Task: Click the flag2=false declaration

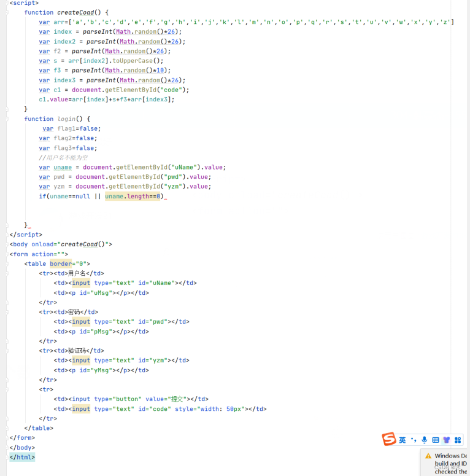Action: click(68, 138)
